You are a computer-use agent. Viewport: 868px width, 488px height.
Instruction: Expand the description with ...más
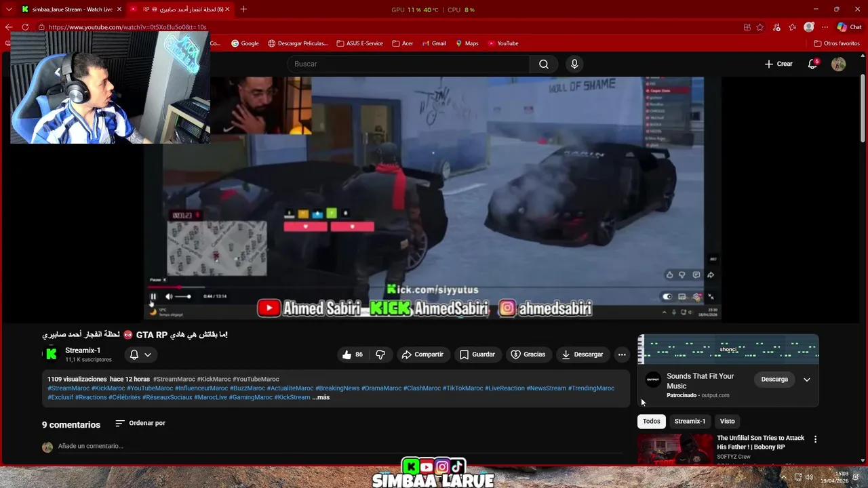(321, 397)
